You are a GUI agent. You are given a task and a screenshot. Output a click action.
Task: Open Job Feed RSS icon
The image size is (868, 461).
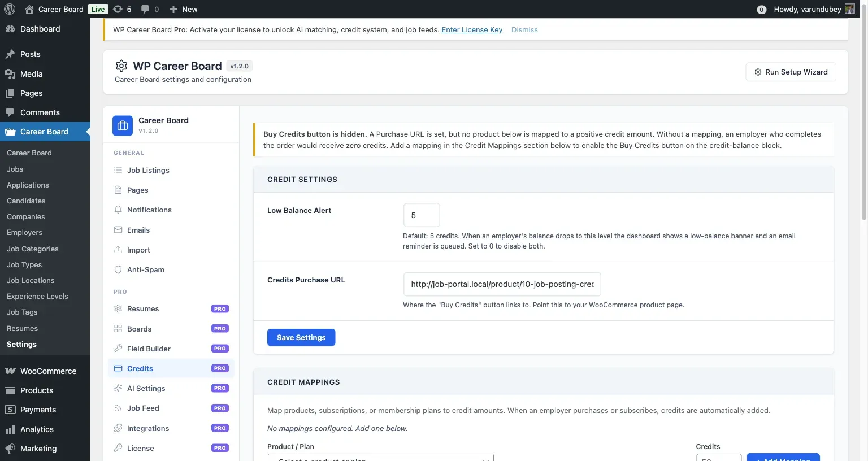coord(118,408)
